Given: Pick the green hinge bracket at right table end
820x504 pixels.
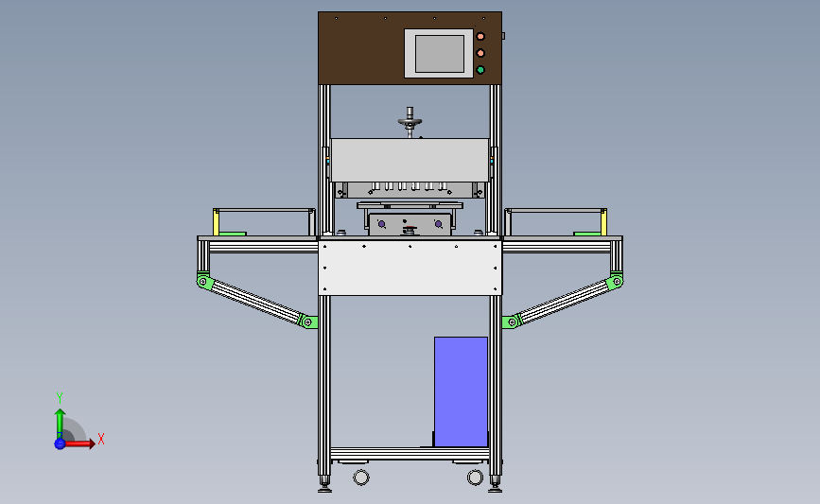Looking at the screenshot, I should [x=616, y=281].
